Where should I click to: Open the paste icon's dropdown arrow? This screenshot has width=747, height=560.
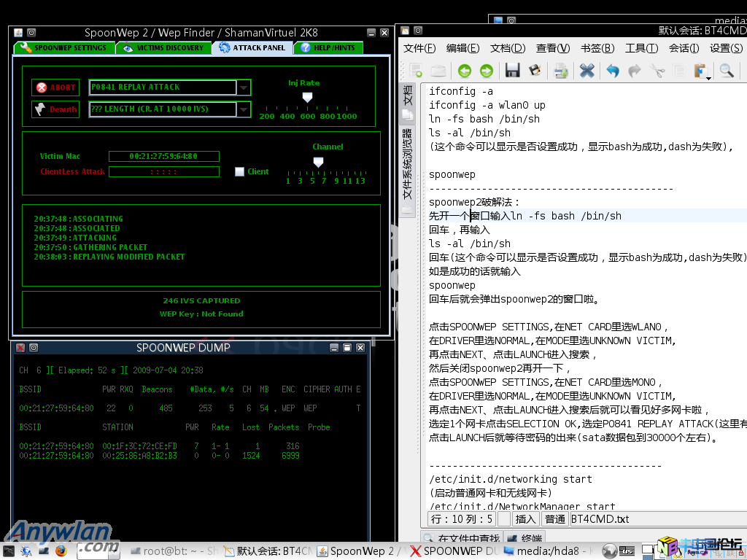point(709,77)
